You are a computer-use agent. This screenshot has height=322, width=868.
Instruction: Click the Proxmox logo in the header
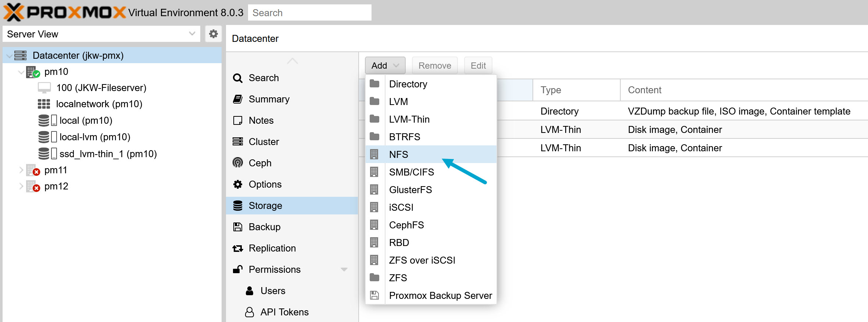tap(64, 12)
